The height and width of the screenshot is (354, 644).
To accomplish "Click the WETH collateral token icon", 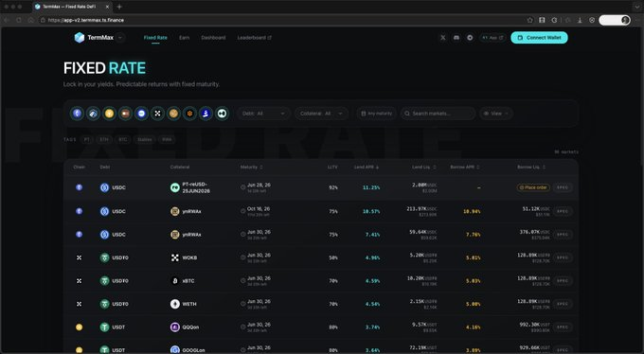I will coord(175,304).
